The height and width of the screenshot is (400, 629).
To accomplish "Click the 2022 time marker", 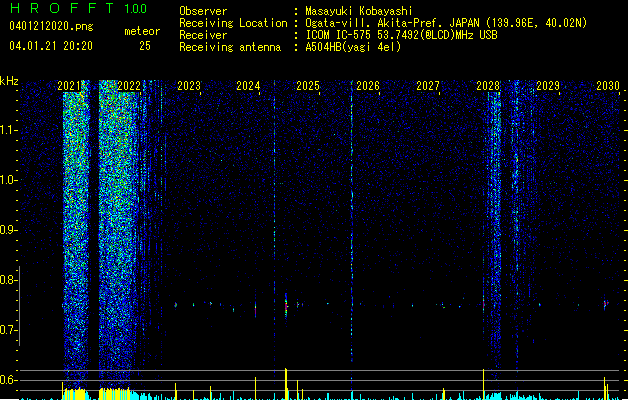I will click(129, 86).
